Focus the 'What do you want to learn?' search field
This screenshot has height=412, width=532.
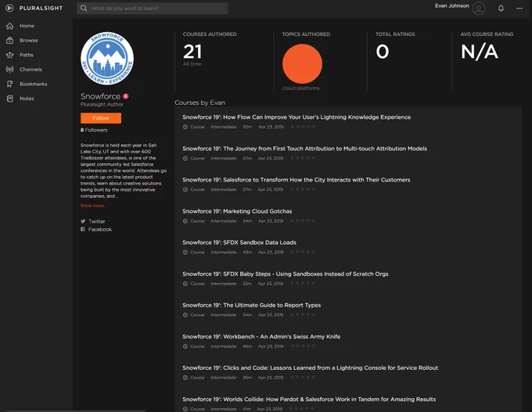coord(152,8)
